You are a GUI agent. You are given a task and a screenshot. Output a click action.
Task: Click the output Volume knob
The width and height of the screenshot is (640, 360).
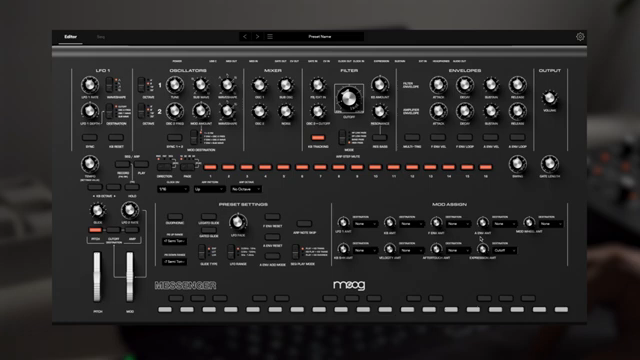(x=549, y=98)
